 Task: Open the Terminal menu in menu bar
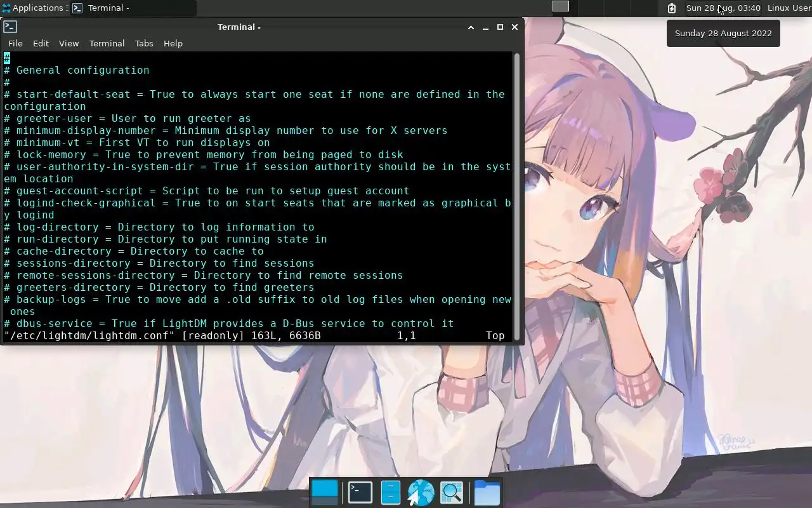[107, 43]
